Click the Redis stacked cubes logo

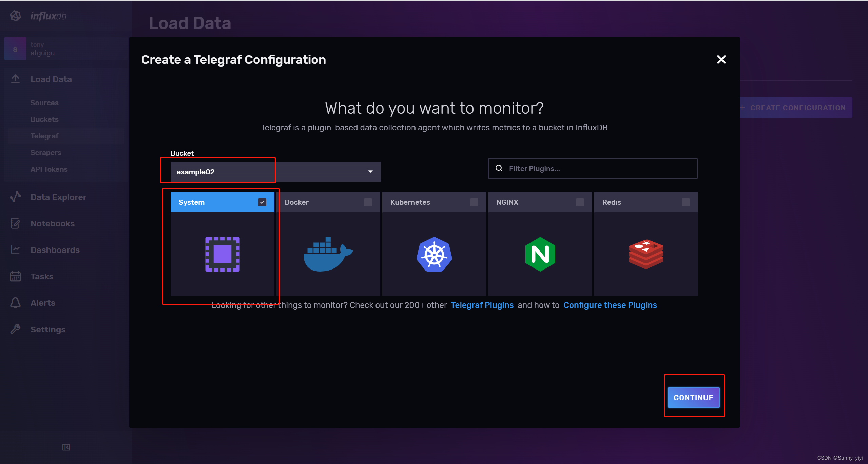(646, 254)
